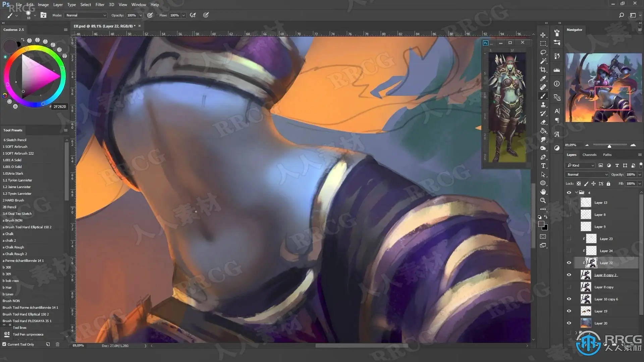Open the layer filter Kind dropdown
This screenshot has height=362, width=644.
580,165
